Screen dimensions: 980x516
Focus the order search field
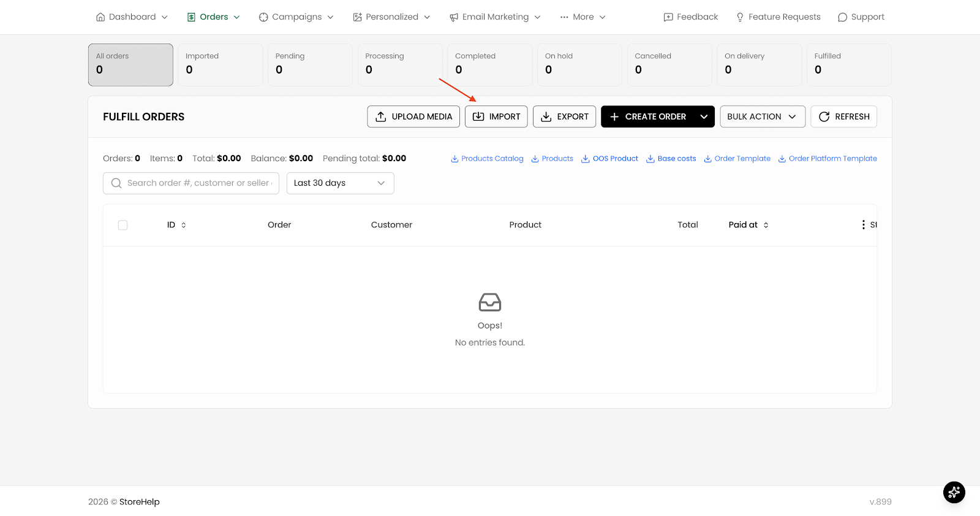tap(191, 183)
